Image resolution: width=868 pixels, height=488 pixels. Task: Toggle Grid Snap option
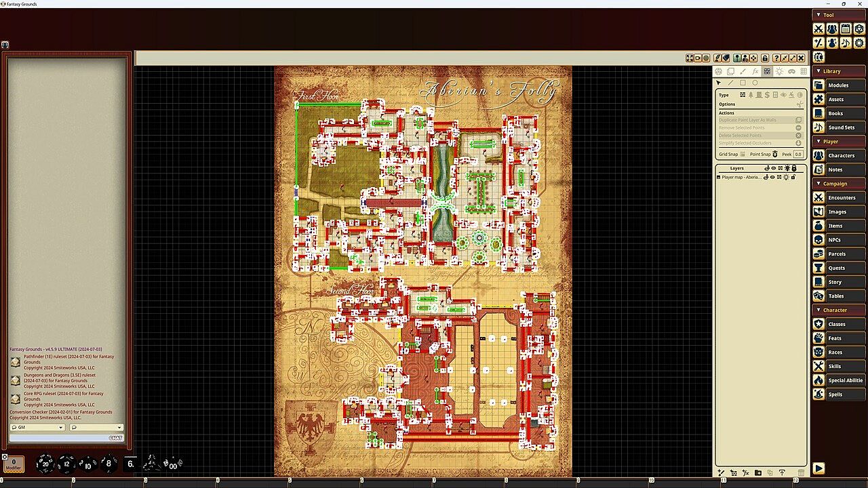(x=743, y=154)
